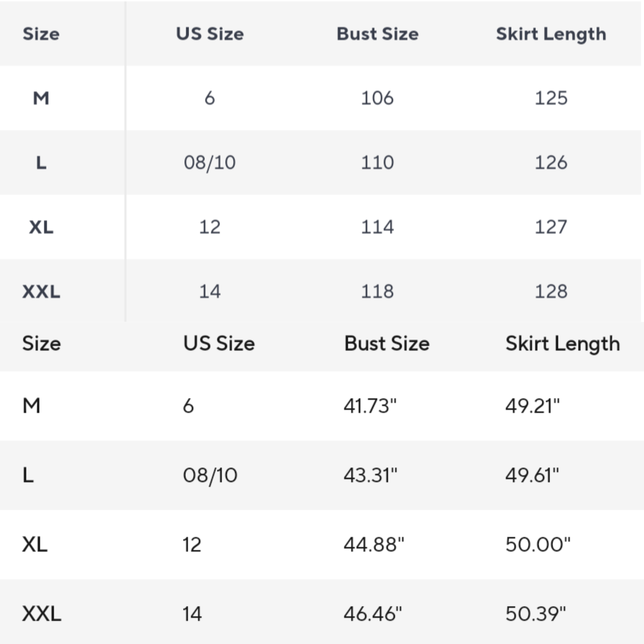Viewport: 644px width, 644px height.
Task: Select the 43.31" bust measurement
Action: (370, 475)
